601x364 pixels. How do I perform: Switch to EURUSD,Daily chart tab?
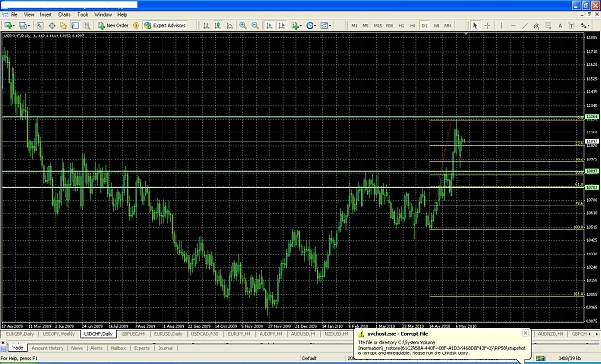[167, 334]
